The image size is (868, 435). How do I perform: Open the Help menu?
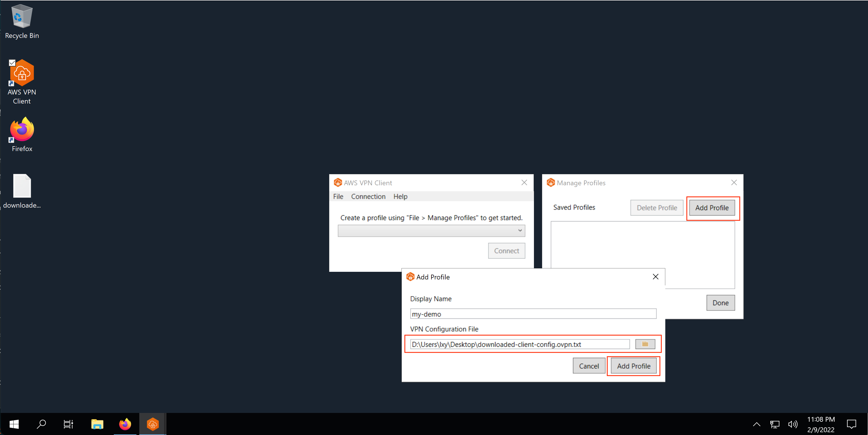(400, 196)
